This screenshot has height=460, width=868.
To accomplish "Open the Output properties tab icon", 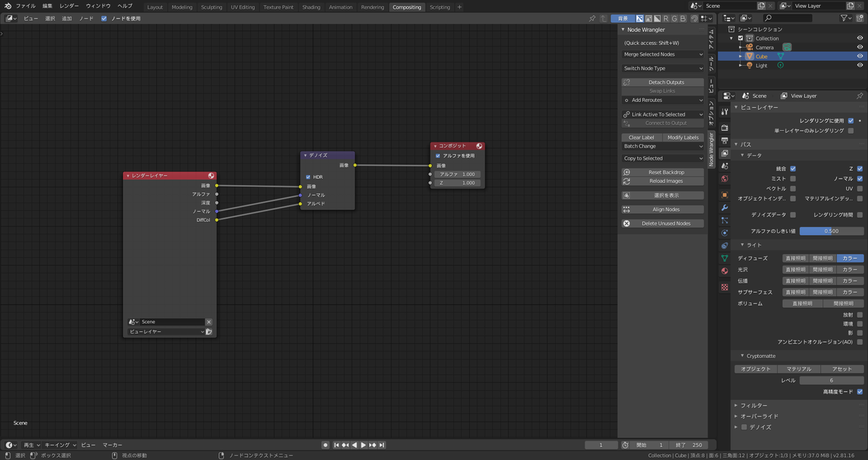I will point(725,140).
